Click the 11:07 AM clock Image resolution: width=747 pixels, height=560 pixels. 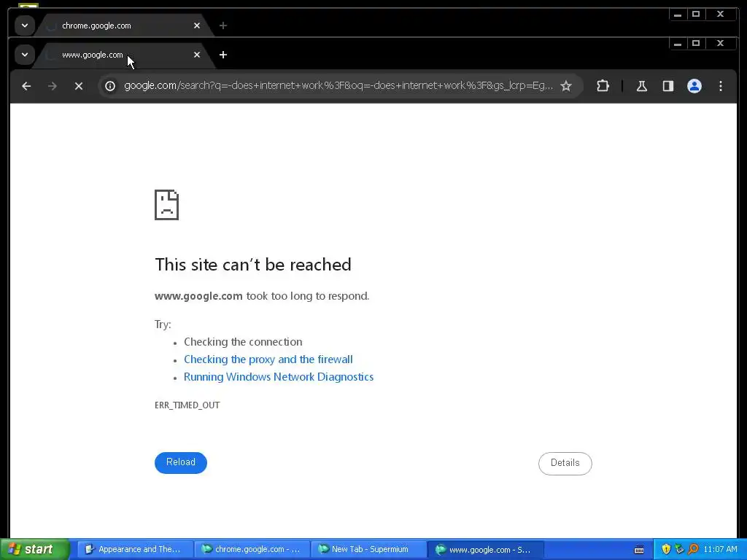click(x=720, y=549)
